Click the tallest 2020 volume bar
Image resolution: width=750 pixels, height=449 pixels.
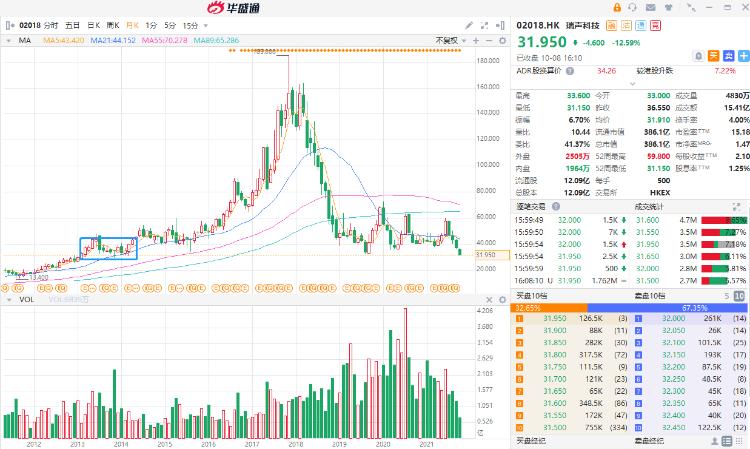[x=405, y=373]
